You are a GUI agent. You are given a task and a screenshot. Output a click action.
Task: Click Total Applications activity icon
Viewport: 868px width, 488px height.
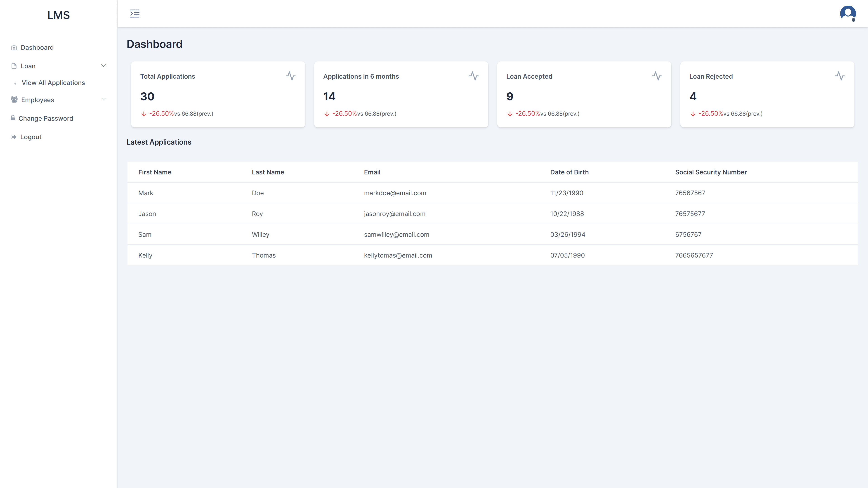click(290, 76)
